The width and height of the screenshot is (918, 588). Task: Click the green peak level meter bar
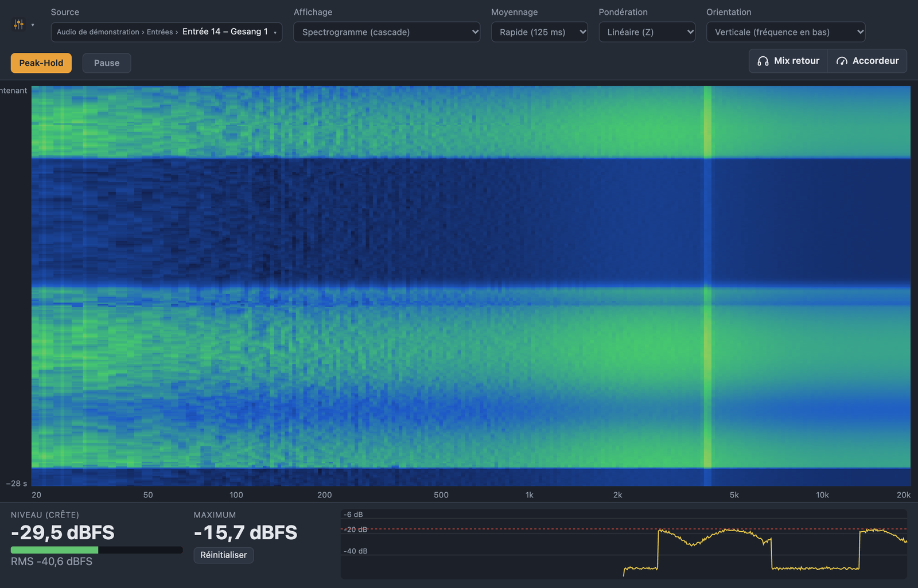[x=55, y=550]
